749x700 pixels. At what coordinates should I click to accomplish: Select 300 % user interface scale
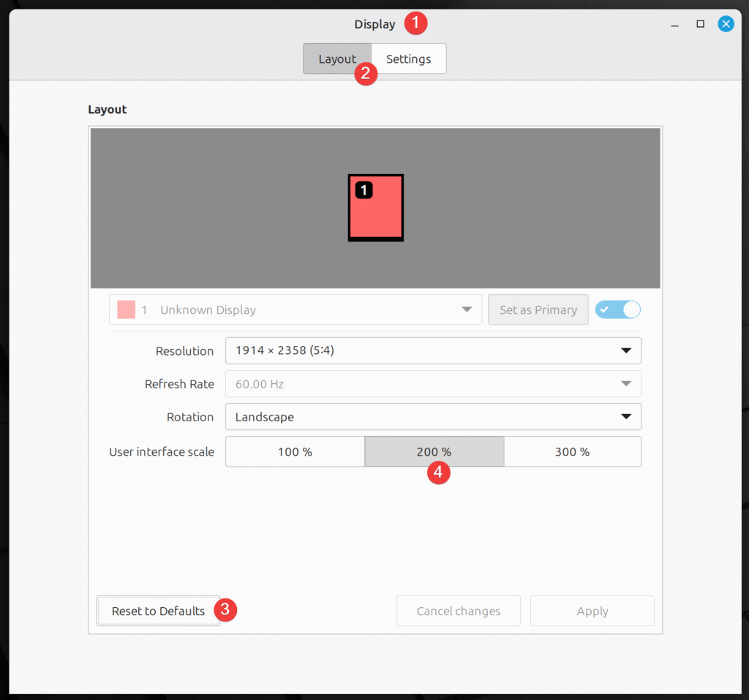coord(572,452)
